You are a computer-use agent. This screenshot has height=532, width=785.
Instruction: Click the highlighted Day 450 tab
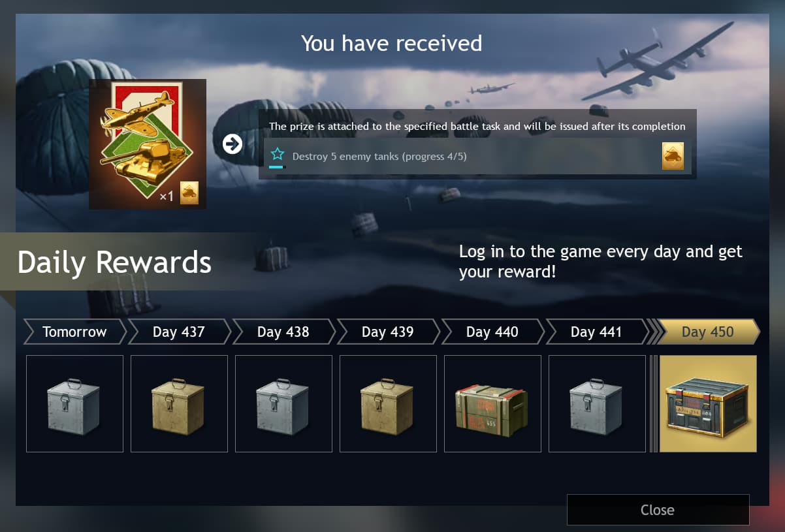coord(708,332)
